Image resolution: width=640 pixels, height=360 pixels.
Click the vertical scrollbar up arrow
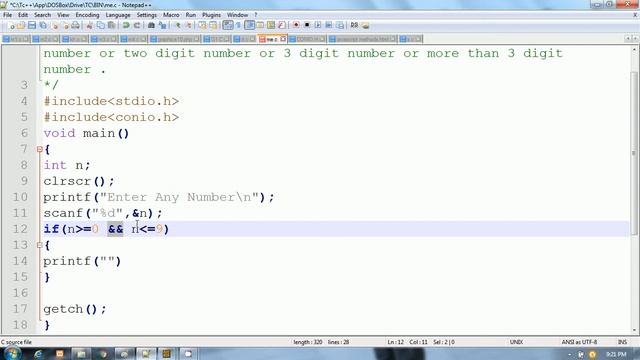pyautogui.click(x=634, y=49)
